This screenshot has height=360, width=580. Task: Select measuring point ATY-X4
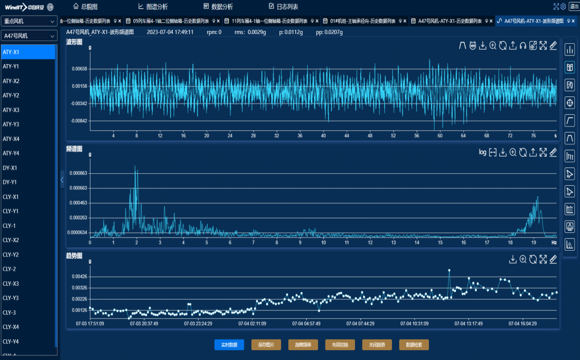tap(28, 139)
